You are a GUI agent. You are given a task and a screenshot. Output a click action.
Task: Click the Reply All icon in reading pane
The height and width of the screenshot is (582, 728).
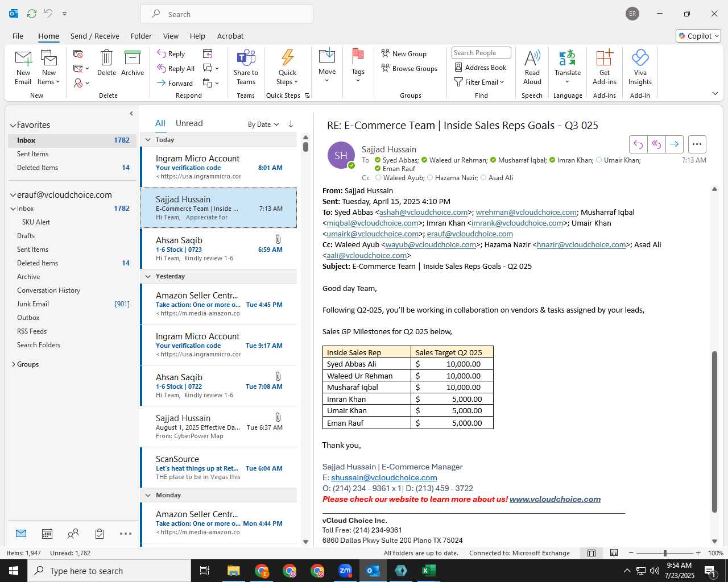click(656, 144)
